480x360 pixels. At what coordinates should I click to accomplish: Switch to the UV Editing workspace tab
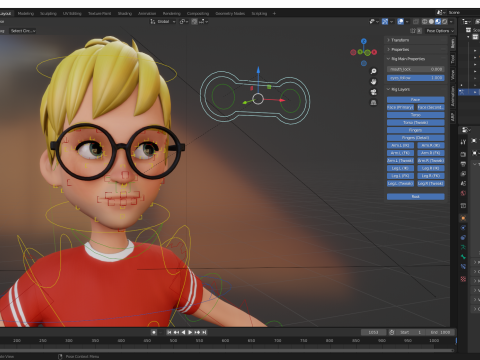pyautogui.click(x=72, y=13)
